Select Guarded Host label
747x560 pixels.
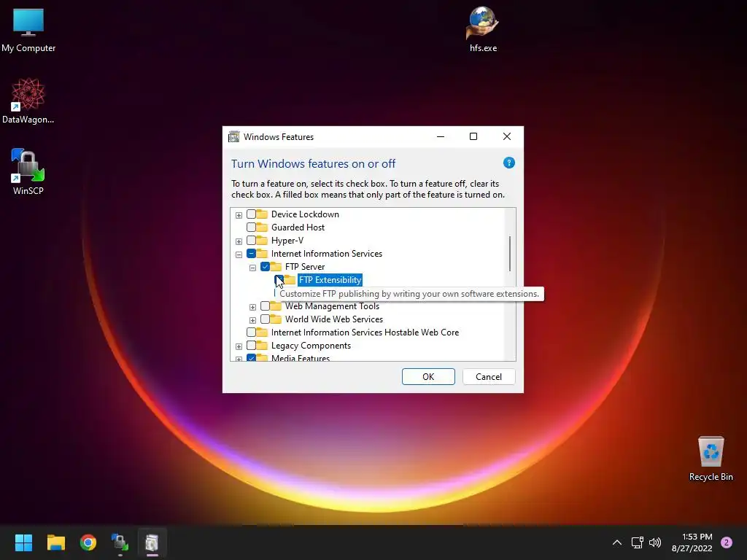(x=298, y=227)
